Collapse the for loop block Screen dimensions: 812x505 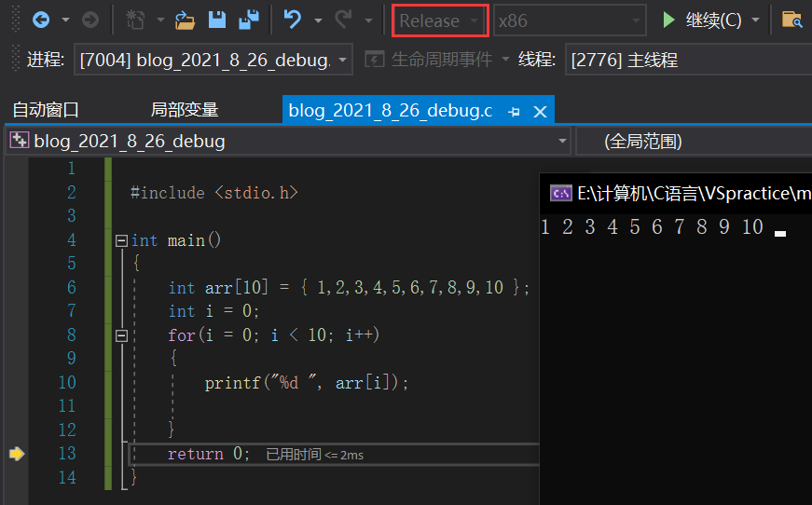click(121, 335)
